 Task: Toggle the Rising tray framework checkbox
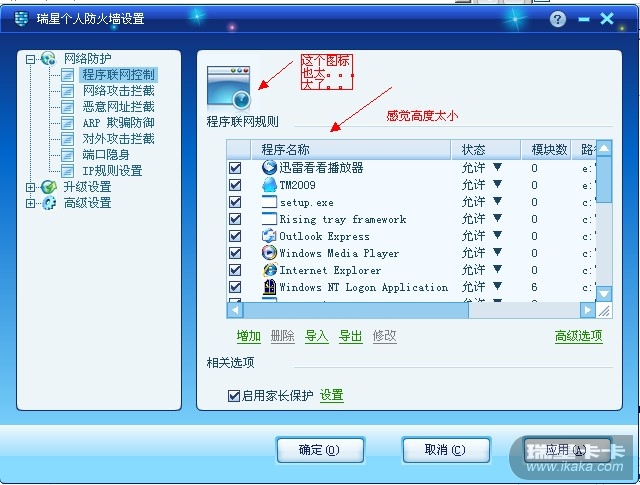point(235,219)
